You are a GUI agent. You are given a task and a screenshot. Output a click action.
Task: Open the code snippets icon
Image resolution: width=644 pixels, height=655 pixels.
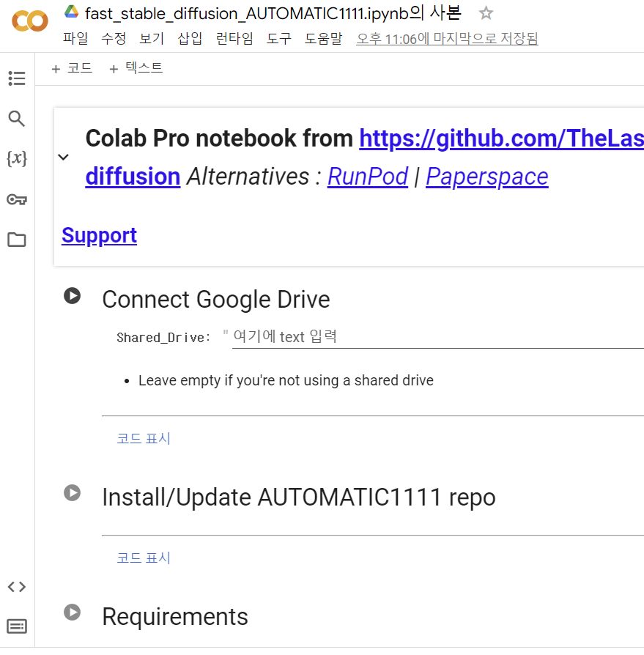point(17,587)
